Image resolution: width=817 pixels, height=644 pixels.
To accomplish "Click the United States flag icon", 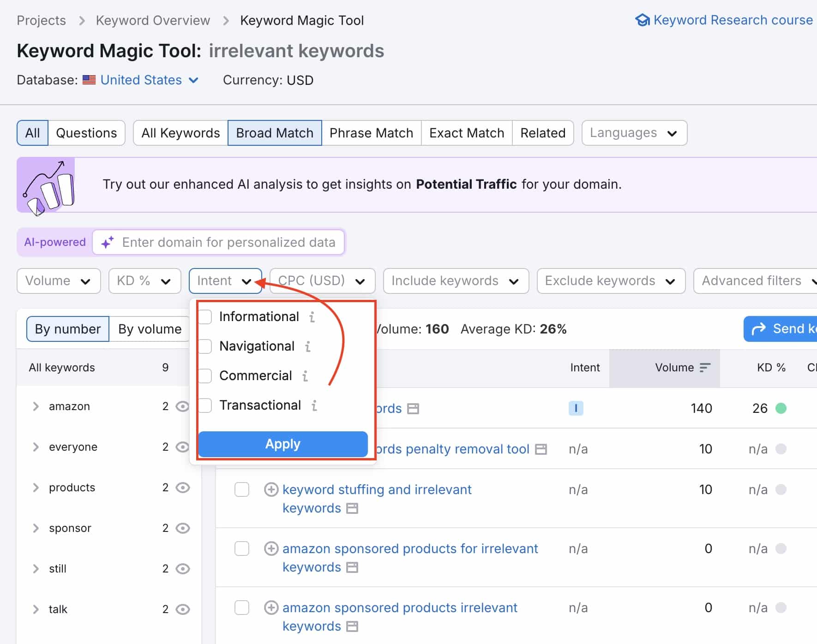I will click(x=89, y=80).
